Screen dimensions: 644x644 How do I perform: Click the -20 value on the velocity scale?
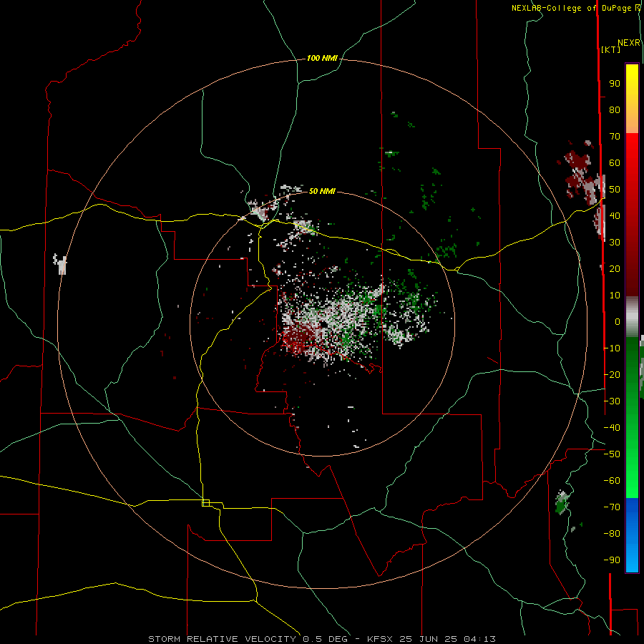tap(612, 374)
